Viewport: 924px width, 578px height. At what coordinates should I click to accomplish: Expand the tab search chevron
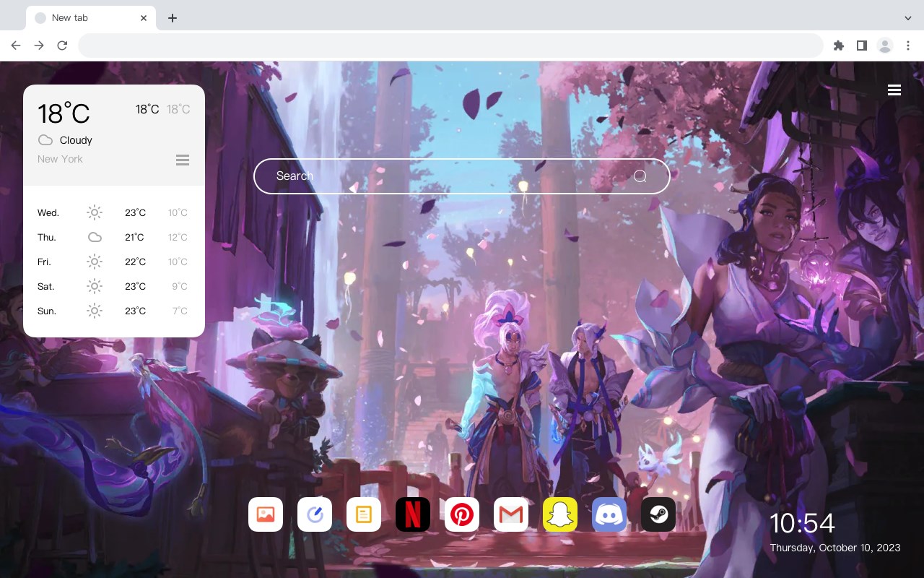[x=908, y=18]
